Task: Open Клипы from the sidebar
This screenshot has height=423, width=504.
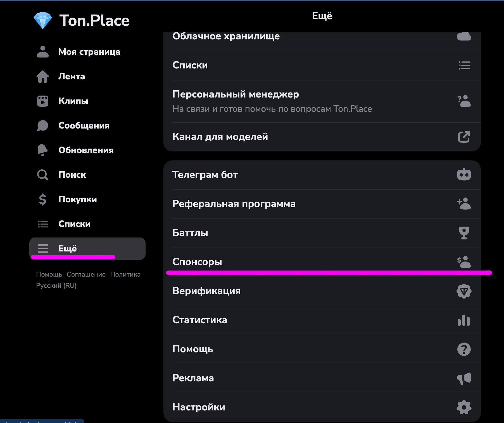Action: click(73, 101)
